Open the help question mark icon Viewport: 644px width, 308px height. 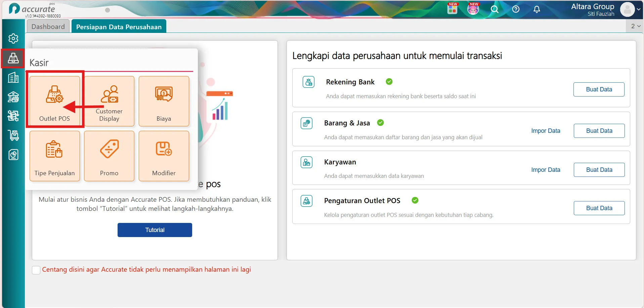tap(516, 9)
